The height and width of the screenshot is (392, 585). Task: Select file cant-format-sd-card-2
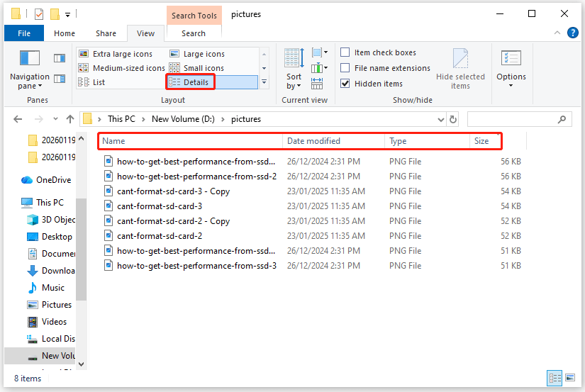coord(160,236)
